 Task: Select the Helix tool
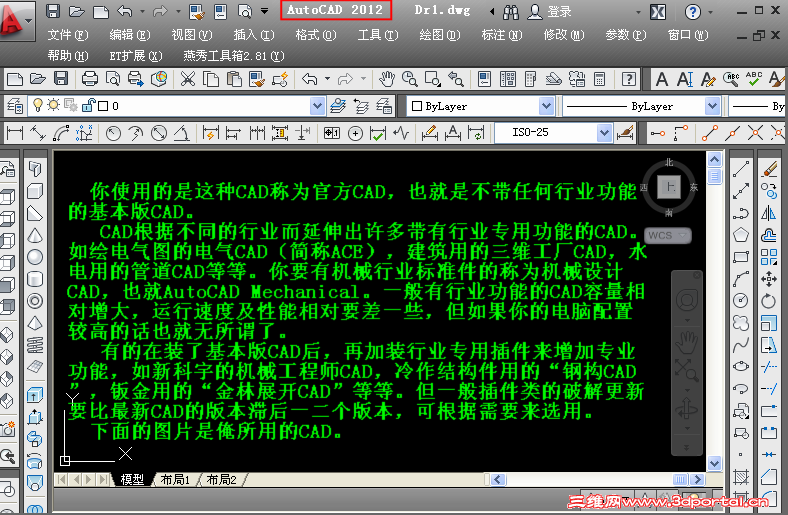click(35, 345)
